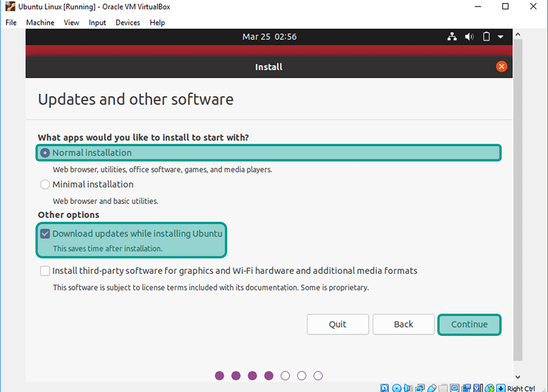Click the network adapters status icon
548x392 pixels.
[x=420, y=388]
